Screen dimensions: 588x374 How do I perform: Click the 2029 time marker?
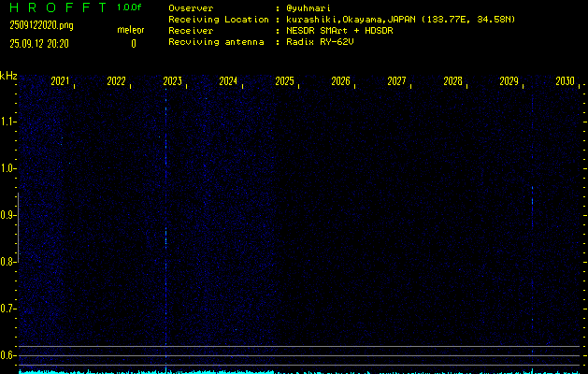pyautogui.click(x=509, y=81)
